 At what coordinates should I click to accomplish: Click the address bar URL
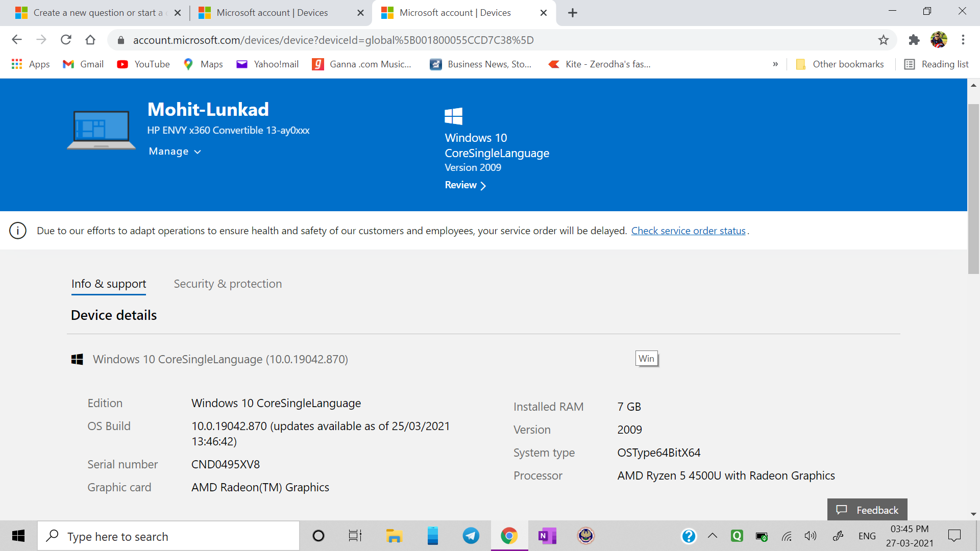click(x=333, y=40)
